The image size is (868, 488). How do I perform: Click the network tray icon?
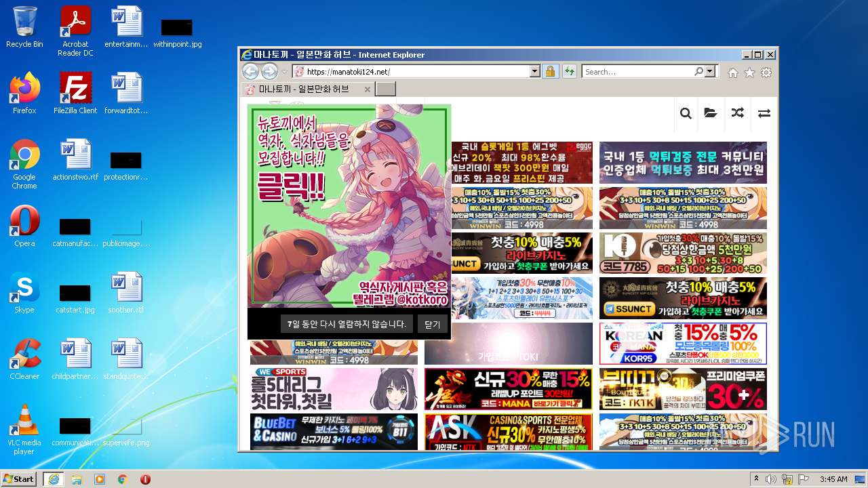point(787,479)
